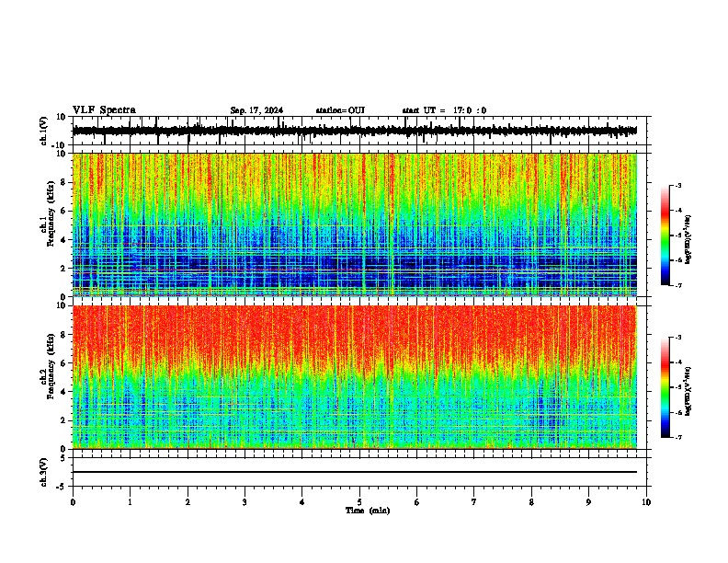The height and width of the screenshot is (563, 728).
Task: Click time axis tick label '7'
Action: coord(474,502)
